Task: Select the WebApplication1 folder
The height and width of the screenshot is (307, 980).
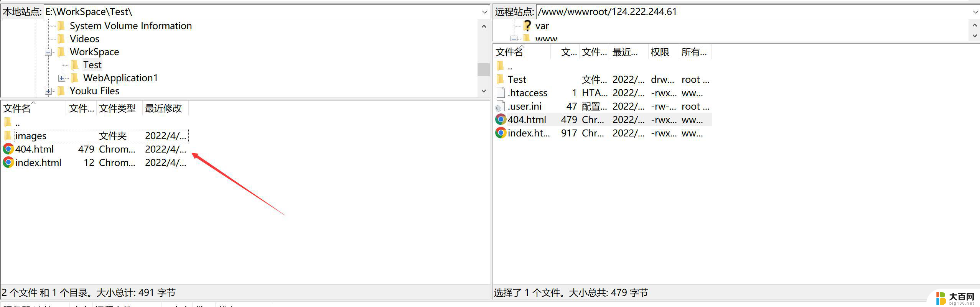Action: click(x=120, y=78)
